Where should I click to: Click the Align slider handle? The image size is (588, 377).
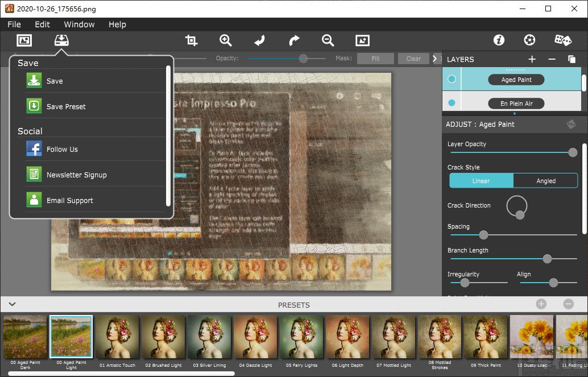coord(553,283)
